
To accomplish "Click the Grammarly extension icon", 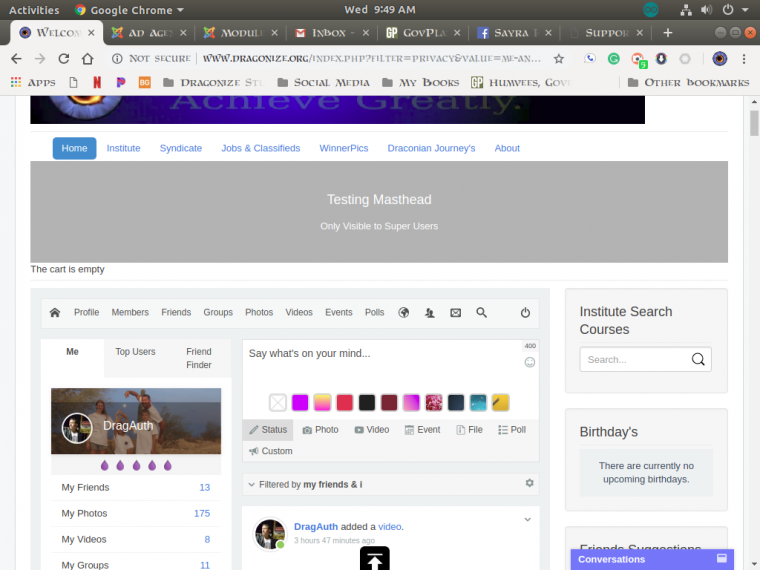I will tap(614, 59).
